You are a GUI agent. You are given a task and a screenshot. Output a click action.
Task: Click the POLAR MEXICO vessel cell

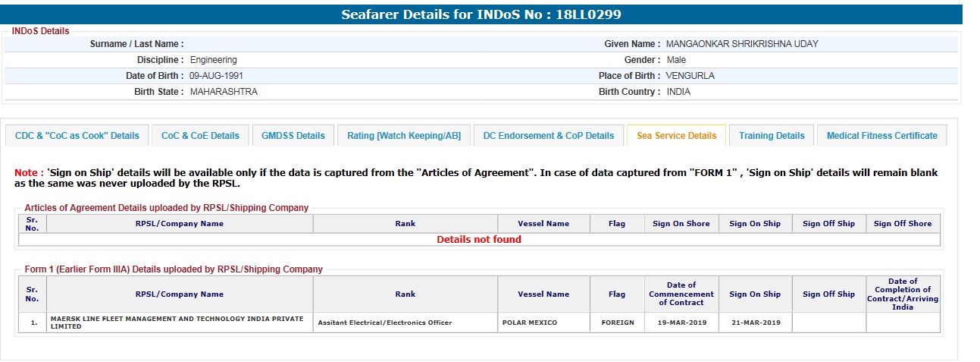click(x=529, y=323)
